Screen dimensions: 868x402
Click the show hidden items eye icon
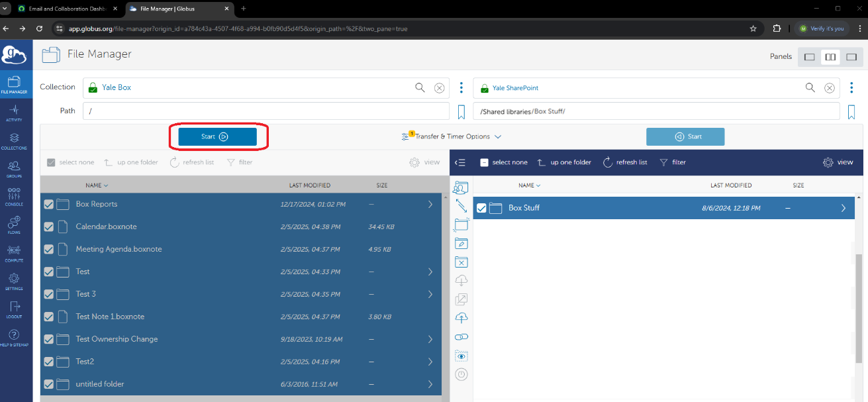(x=461, y=356)
